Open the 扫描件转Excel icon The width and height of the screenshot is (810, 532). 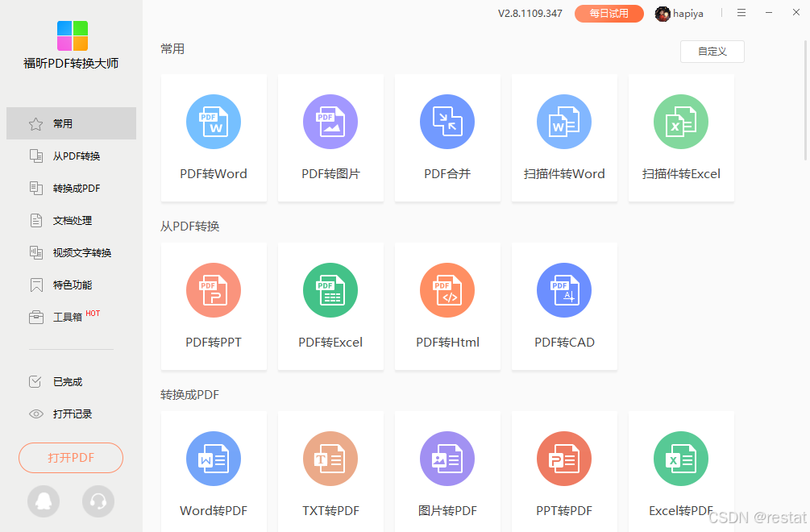(x=681, y=122)
